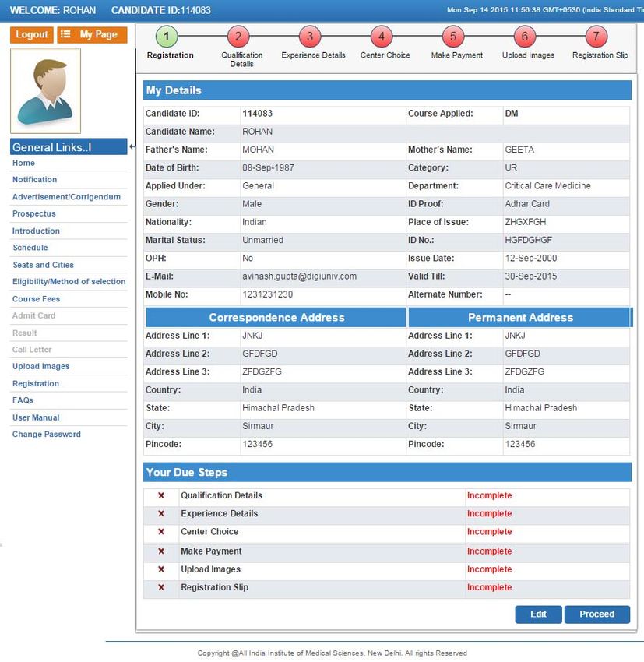Open the Advertisement/Corrigendum link

tap(66, 197)
